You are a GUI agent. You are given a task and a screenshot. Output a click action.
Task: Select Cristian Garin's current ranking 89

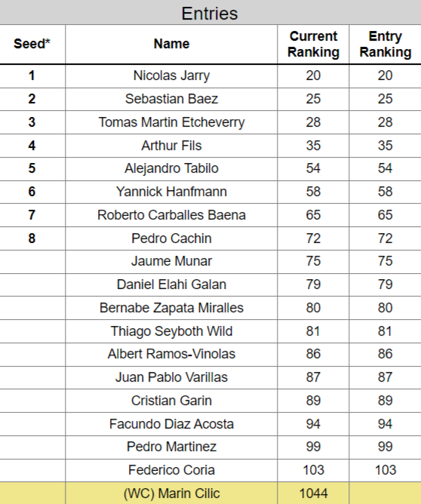click(x=313, y=401)
